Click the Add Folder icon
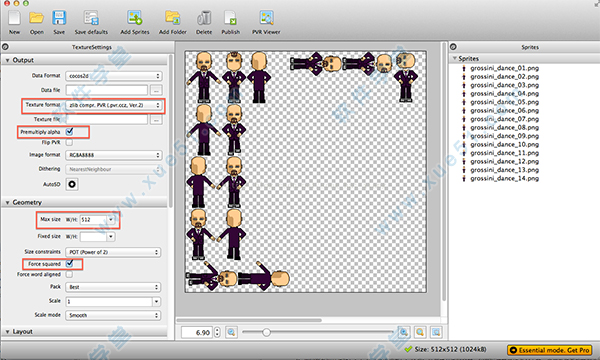 pyautogui.click(x=173, y=18)
